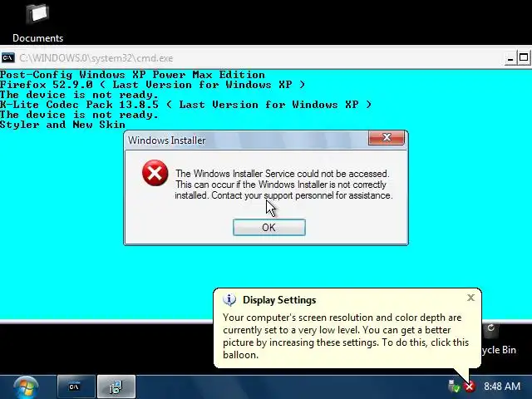Screen dimensions: 532x399
Task: Click the Firefox 52.9.0 console line
Action: pyautogui.click(x=152, y=85)
